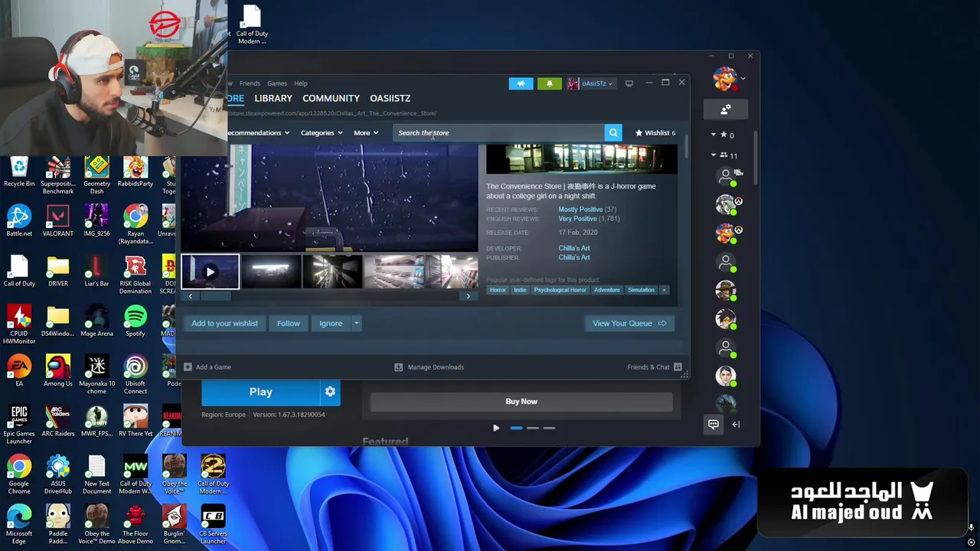Click the highlighted carousel page indicator

[516, 429]
